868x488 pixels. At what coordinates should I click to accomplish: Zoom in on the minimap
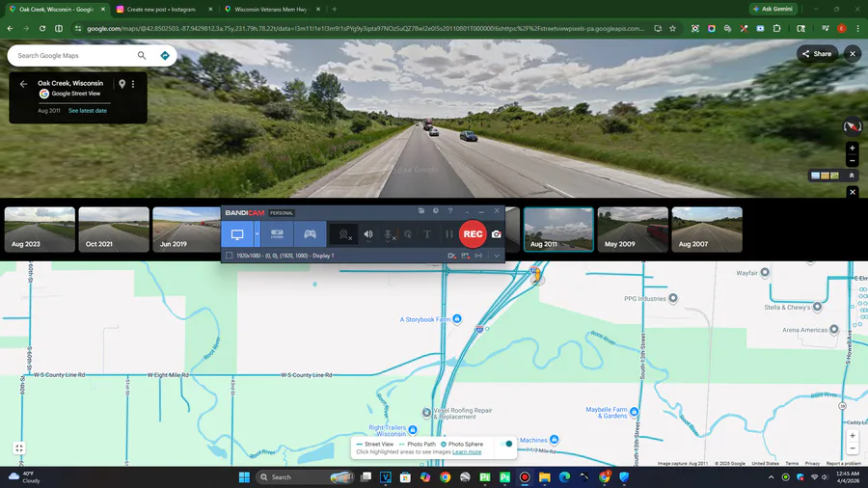click(853, 436)
